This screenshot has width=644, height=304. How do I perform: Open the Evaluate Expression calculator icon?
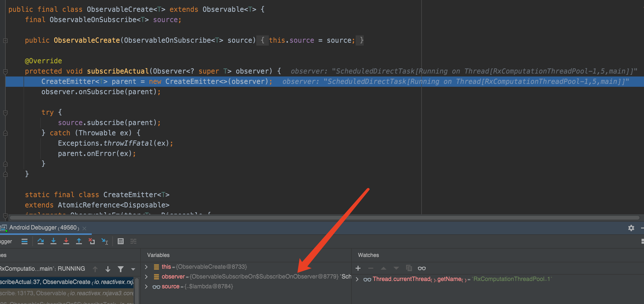point(121,241)
